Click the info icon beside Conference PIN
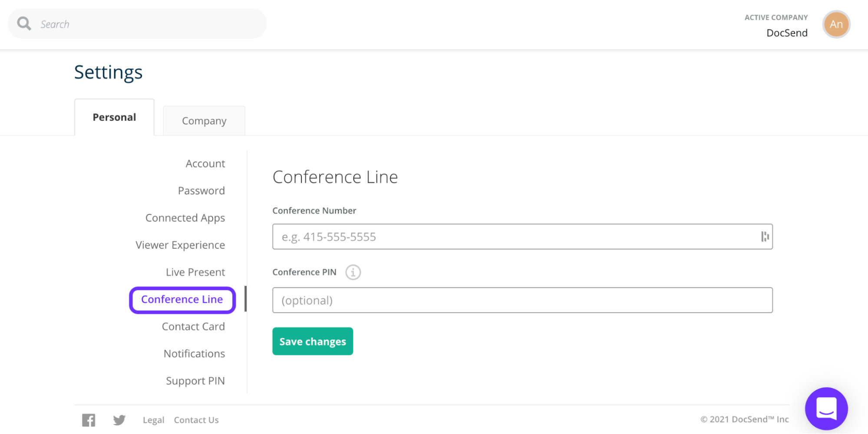Image resolution: width=868 pixels, height=434 pixels. pyautogui.click(x=353, y=272)
